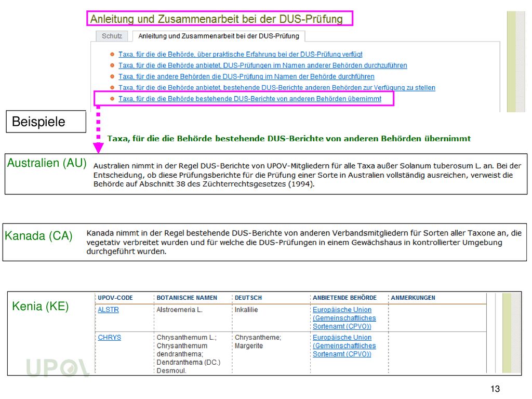Click the green bold 'Taxa, für die die Behörde' heading

(x=289, y=138)
